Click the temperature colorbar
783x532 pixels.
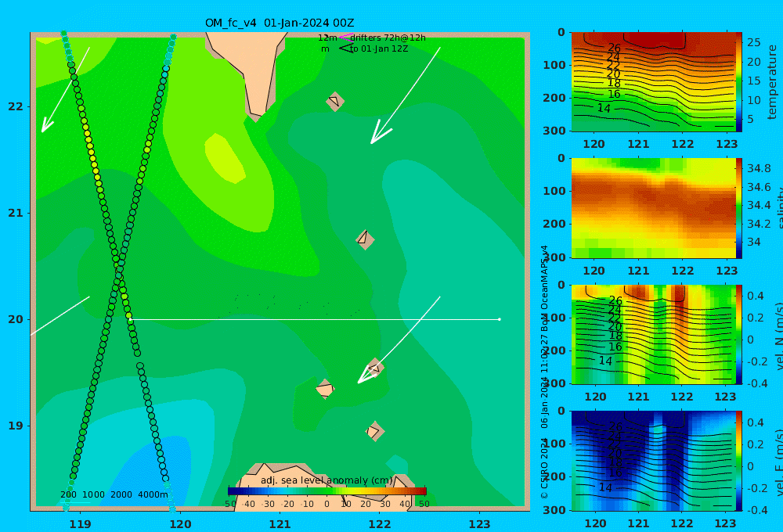coord(738,82)
